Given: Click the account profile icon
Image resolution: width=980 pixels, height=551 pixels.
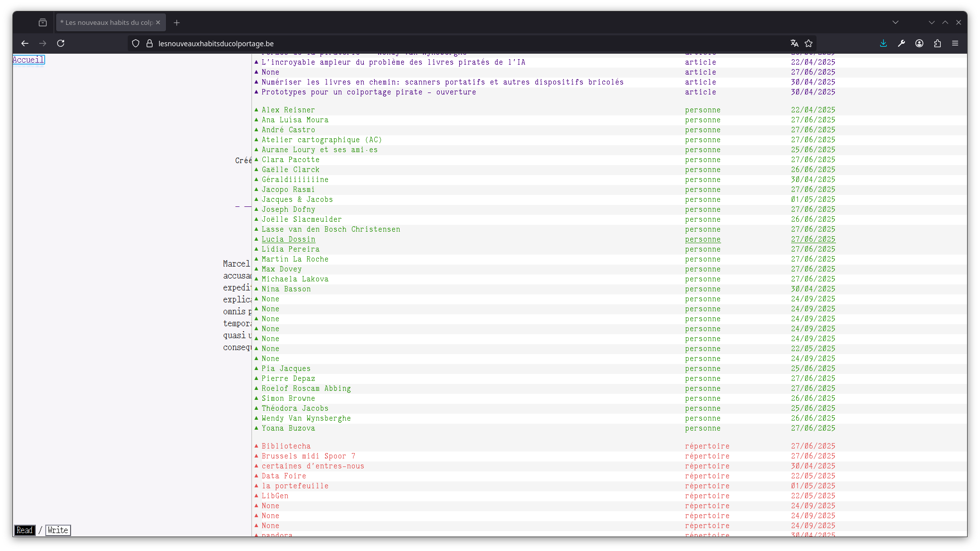Looking at the screenshot, I should 919,43.
